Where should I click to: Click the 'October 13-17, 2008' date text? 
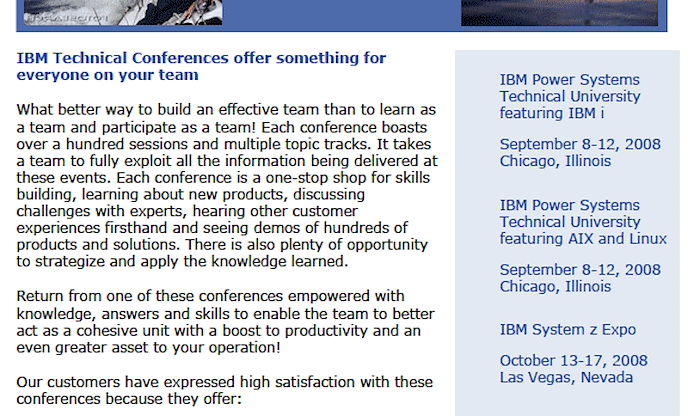[x=574, y=361]
